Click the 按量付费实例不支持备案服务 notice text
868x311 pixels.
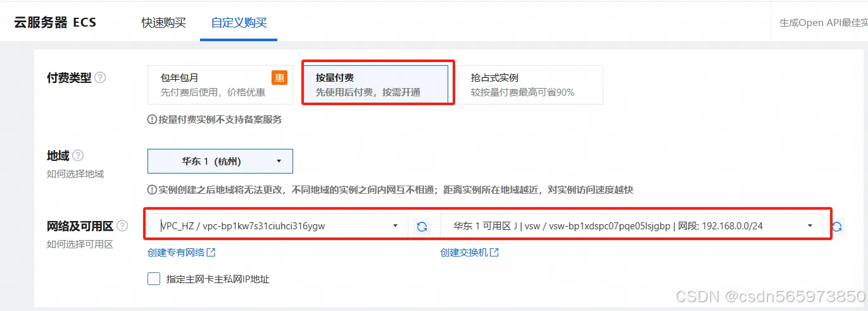pyautogui.click(x=220, y=119)
